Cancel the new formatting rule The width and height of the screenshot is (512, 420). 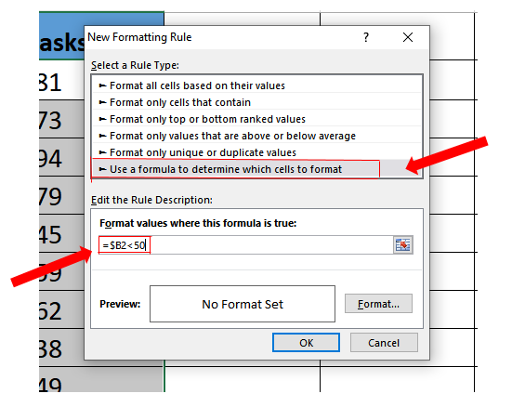[384, 343]
